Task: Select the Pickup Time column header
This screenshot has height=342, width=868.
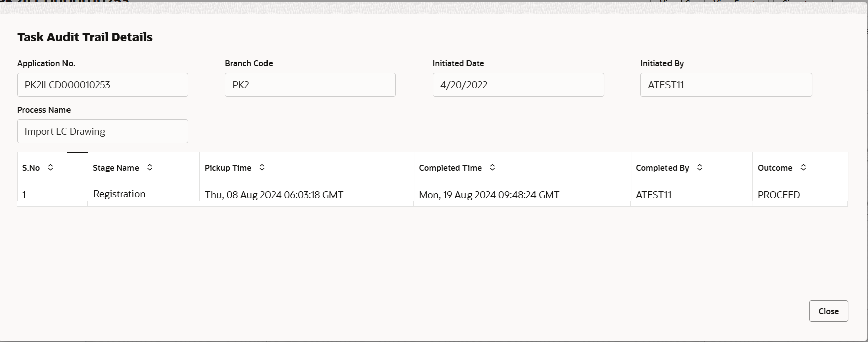Action: 307,168
